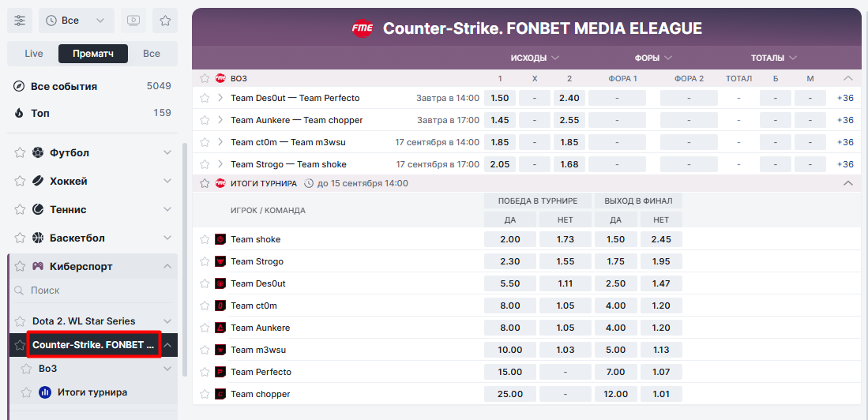This screenshot has height=420, width=868.
Task: Collapse the BO3 section in the table
Action: (x=847, y=79)
